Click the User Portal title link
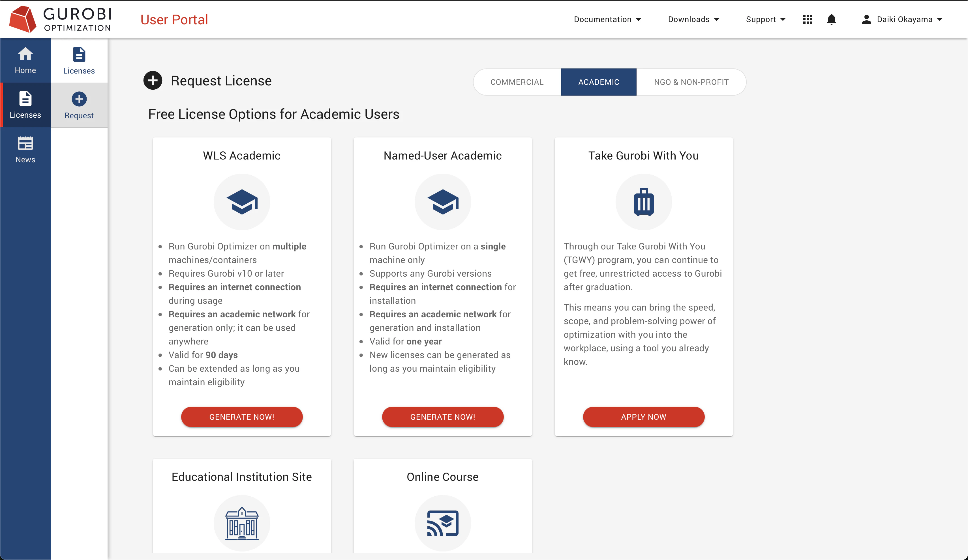 coord(174,20)
